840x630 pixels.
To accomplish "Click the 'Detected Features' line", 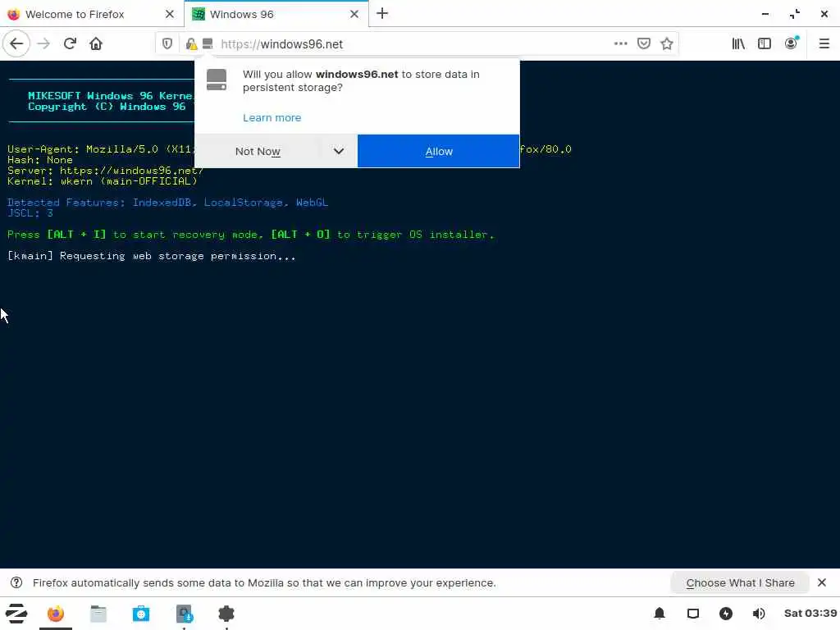I will click(167, 203).
